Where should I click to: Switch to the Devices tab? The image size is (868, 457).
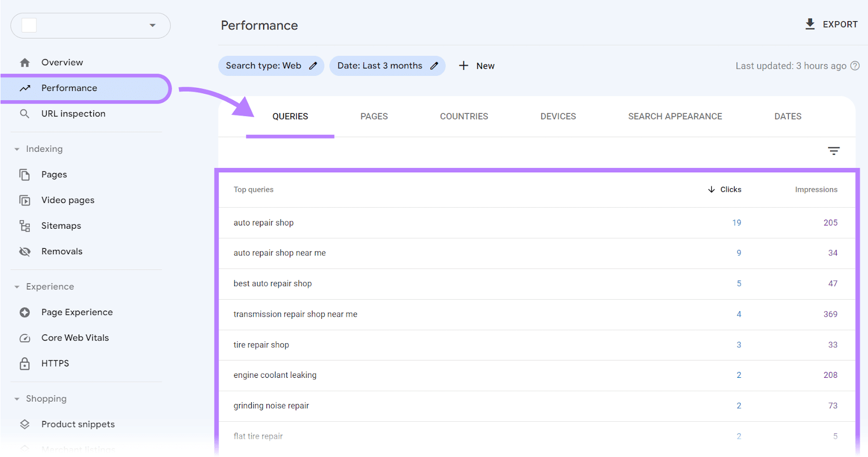click(558, 117)
